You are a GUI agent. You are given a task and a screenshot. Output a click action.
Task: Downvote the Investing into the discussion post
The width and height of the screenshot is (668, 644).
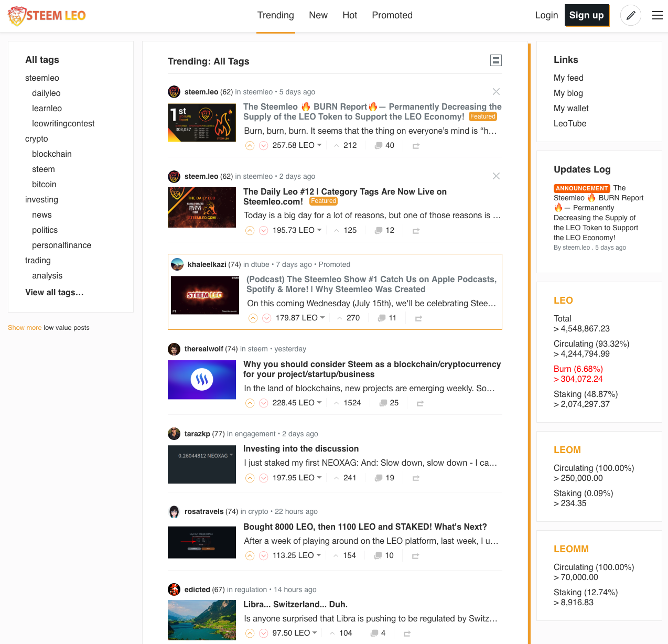[264, 478]
